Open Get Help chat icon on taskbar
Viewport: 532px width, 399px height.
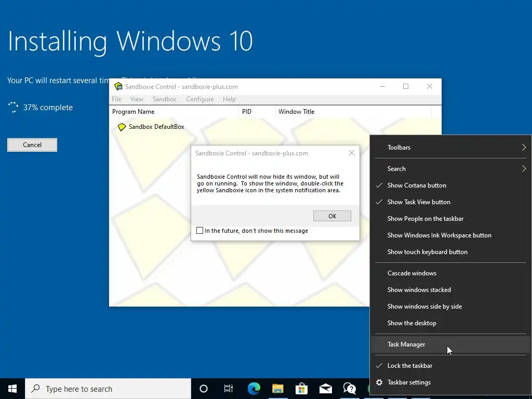(349, 389)
